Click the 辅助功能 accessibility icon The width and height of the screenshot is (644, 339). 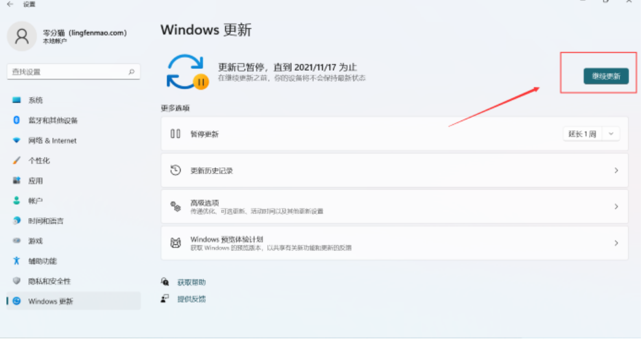click(17, 261)
